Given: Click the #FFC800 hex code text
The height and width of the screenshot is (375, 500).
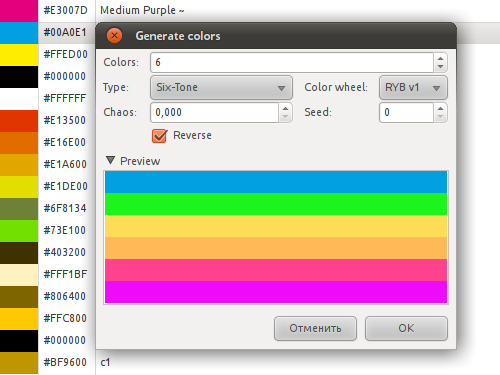Looking at the screenshot, I should 65,318.
